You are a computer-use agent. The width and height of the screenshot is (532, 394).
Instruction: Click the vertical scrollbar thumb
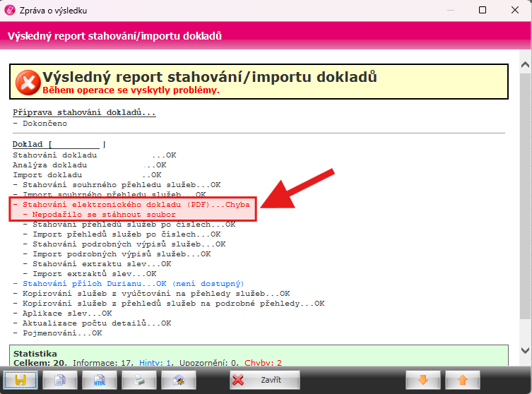coord(525,198)
